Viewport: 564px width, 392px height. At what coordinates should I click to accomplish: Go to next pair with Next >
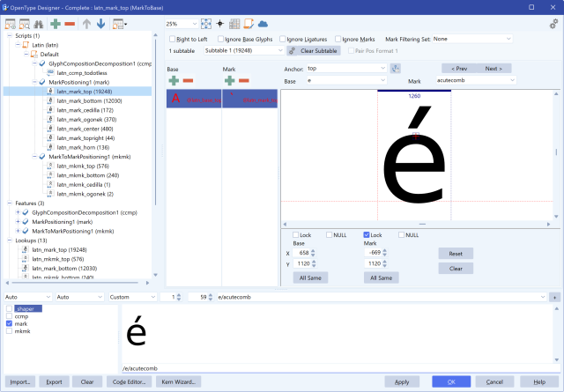click(493, 69)
